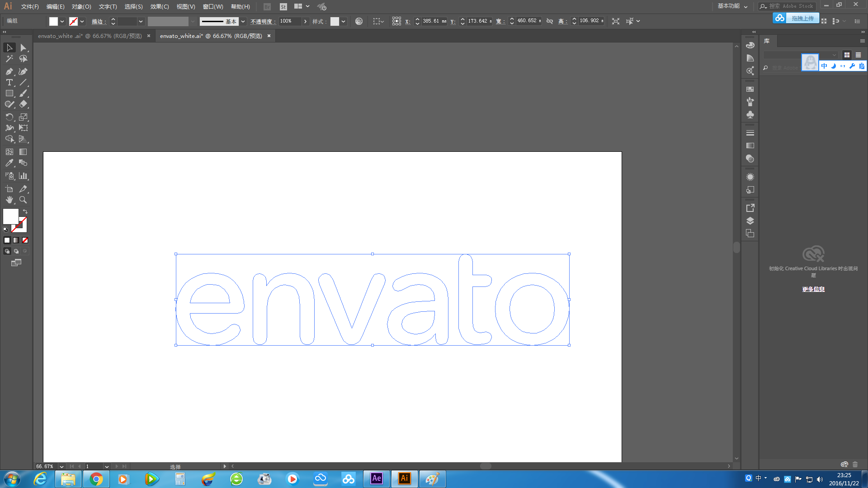Open the 文件(F) menu
Viewport: 868px width, 488px height.
[30, 7]
